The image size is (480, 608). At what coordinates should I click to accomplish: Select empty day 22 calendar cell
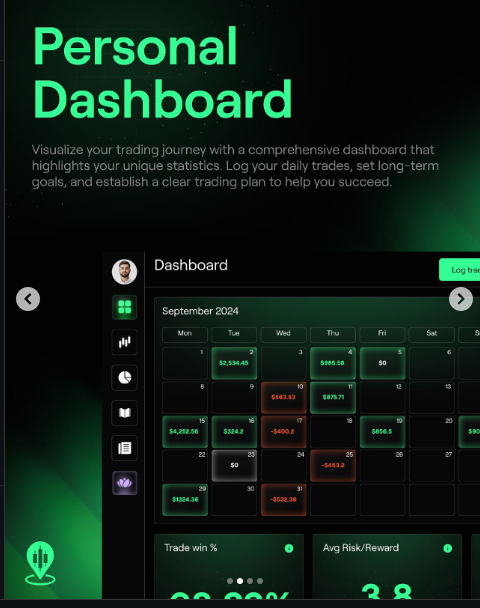185,465
